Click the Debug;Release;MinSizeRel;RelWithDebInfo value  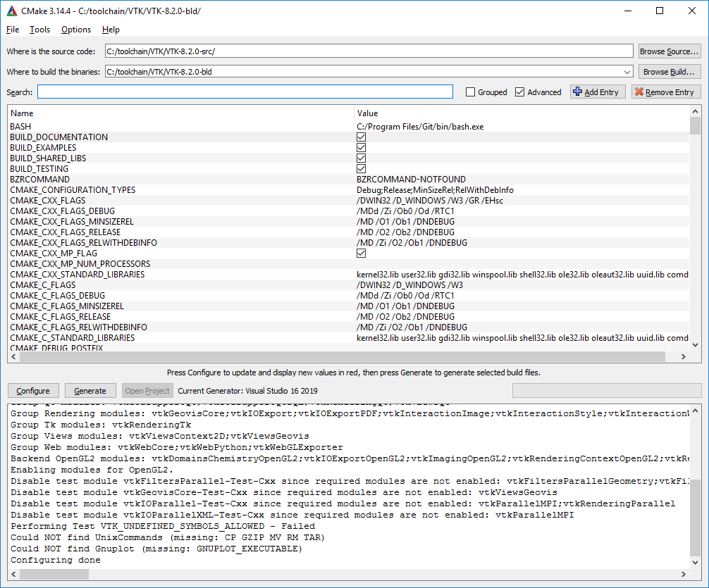pyautogui.click(x=435, y=190)
